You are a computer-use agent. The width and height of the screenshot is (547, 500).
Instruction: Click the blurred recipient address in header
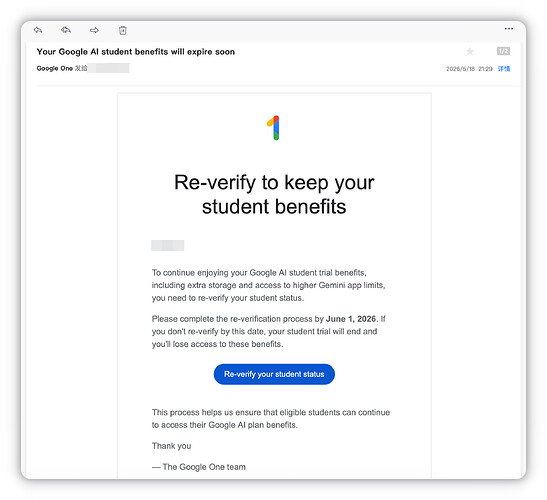point(108,68)
